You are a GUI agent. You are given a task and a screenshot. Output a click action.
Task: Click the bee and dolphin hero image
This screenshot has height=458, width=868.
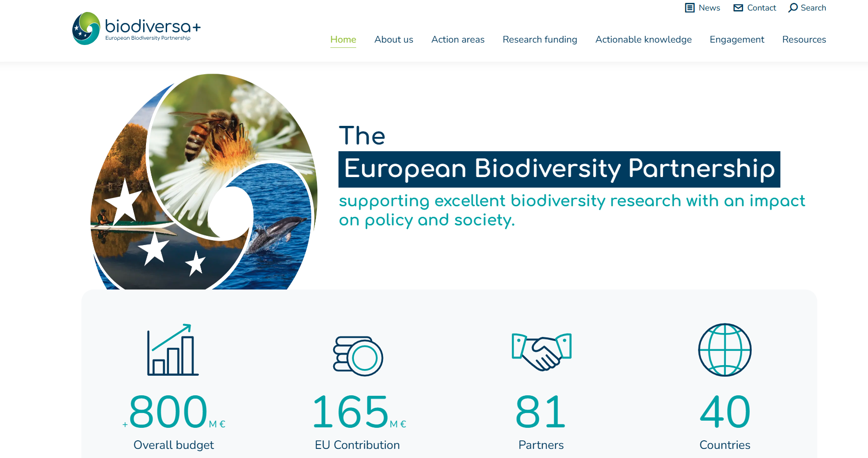click(203, 182)
